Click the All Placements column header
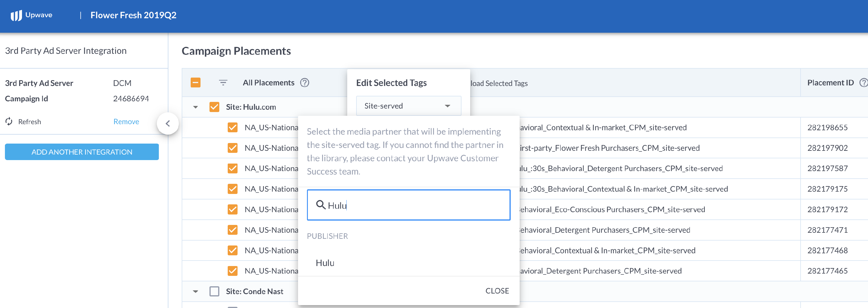 (x=269, y=82)
